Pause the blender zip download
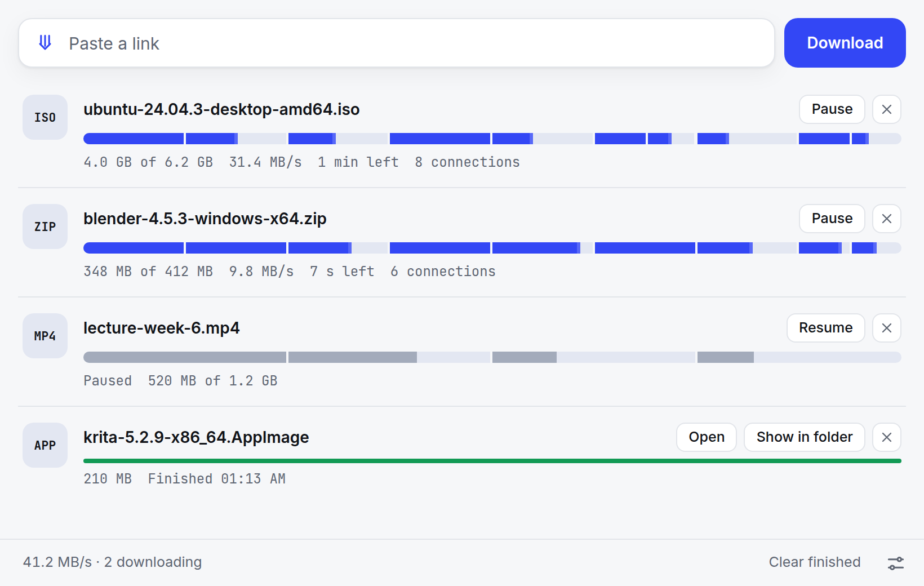Viewport: 924px width, 586px height. point(832,219)
